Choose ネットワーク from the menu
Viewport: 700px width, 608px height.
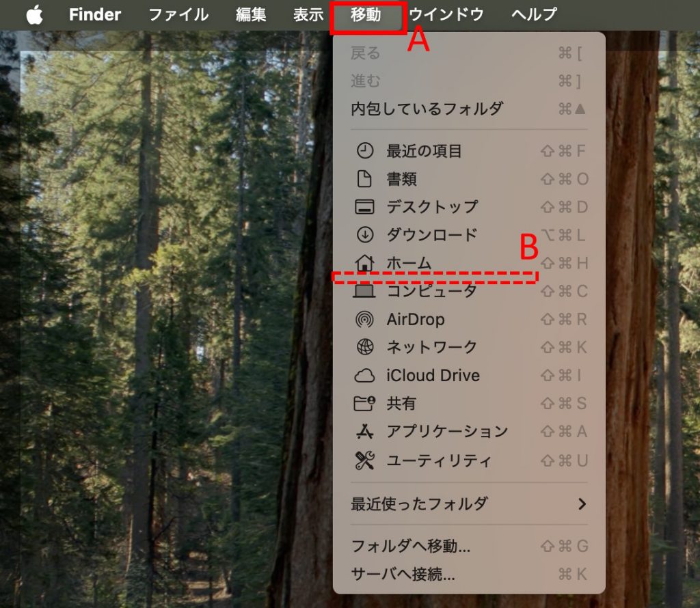[469, 347]
